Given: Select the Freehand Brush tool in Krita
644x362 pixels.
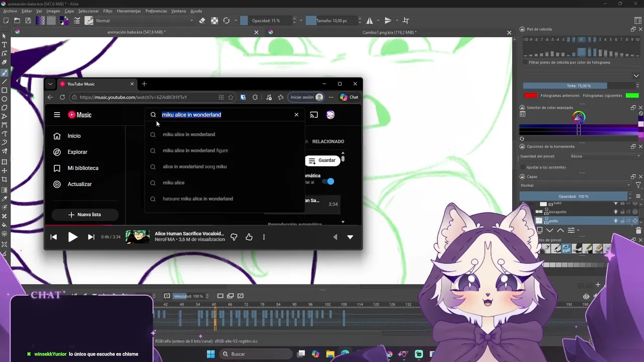Looking at the screenshot, I should pos(5,72).
